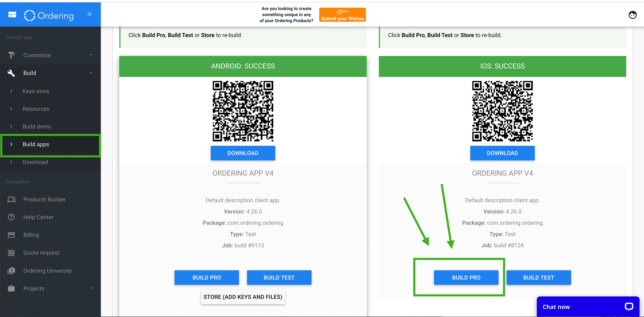Screen dimensions: 644x317
Task: Click the Ordering circular logo
Action: pyautogui.click(x=29, y=16)
